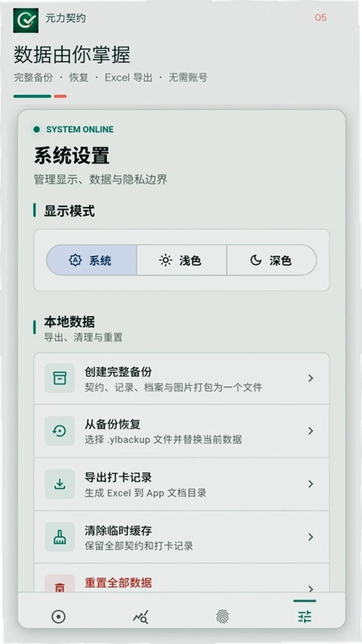Click the red trash icon for 重置全部数据
362x644 pixels.
60,584
